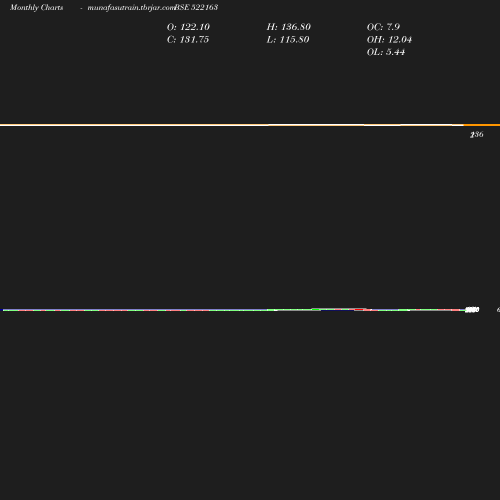500x500 pixels.
Task: Click the 'OL: 5.44' reading
Action: click(386, 52)
